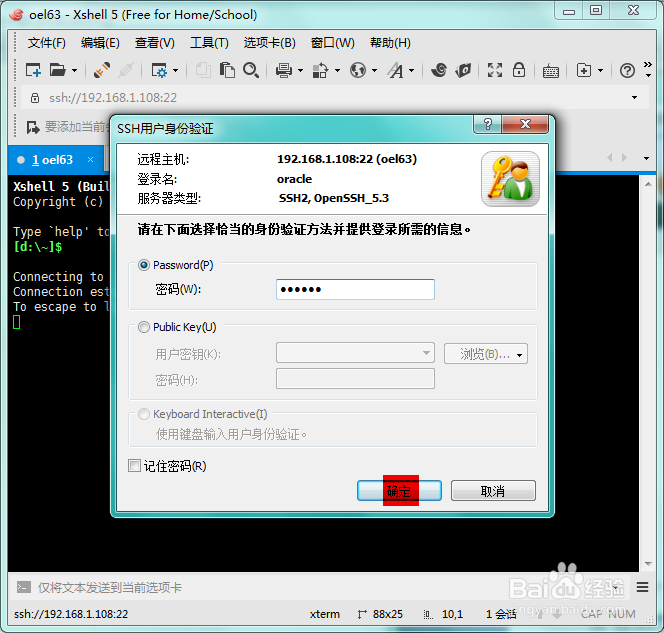Expand the new tab dropdown arrow
This screenshot has height=633, width=664.
tap(600, 70)
